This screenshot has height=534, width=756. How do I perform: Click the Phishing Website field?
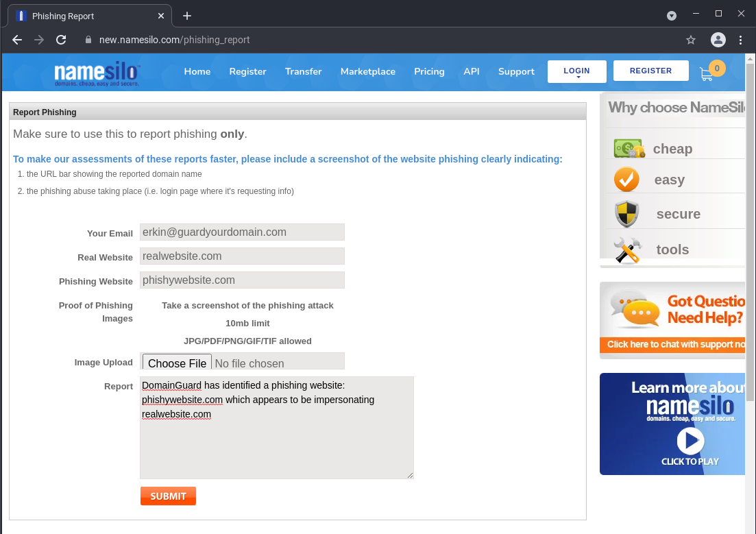tap(242, 280)
